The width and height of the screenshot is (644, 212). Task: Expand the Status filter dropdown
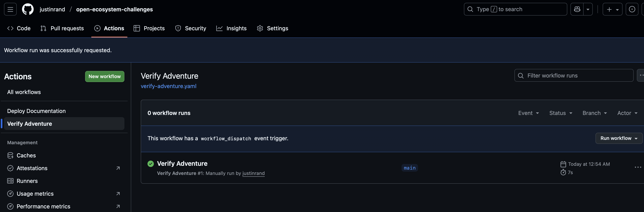point(561,113)
